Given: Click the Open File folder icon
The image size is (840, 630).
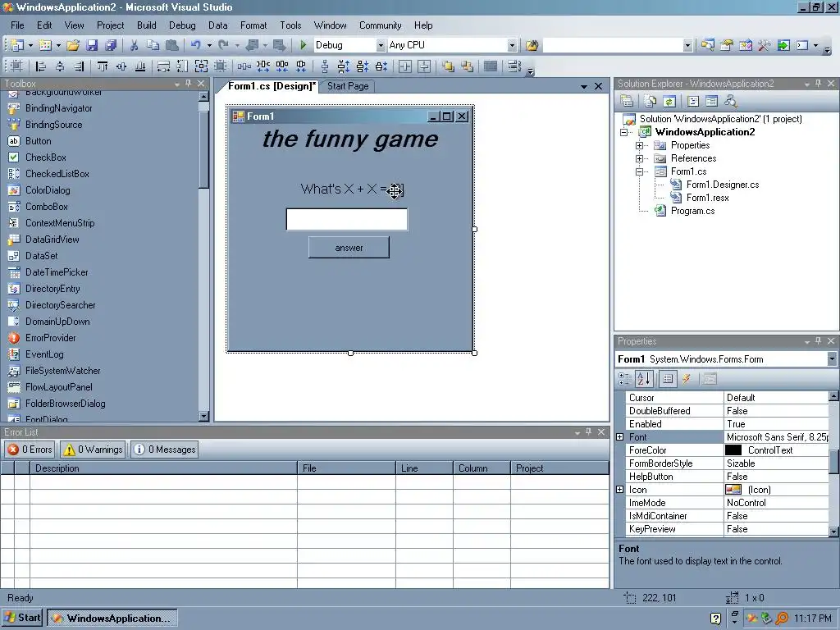Looking at the screenshot, I should (x=73, y=45).
